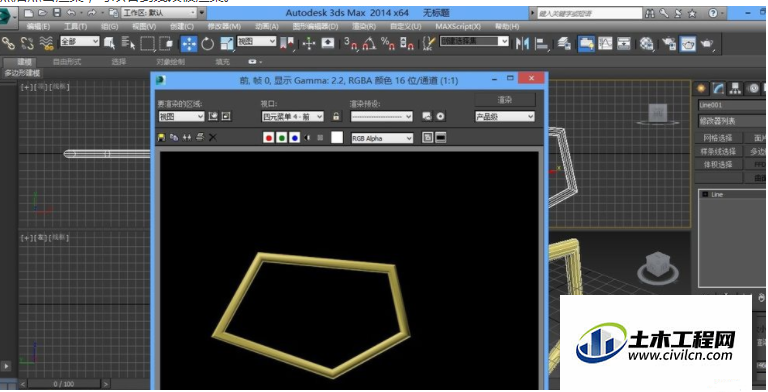Toggle the red channel in render window
Screen dimensions: 768x392
[x=268, y=138]
